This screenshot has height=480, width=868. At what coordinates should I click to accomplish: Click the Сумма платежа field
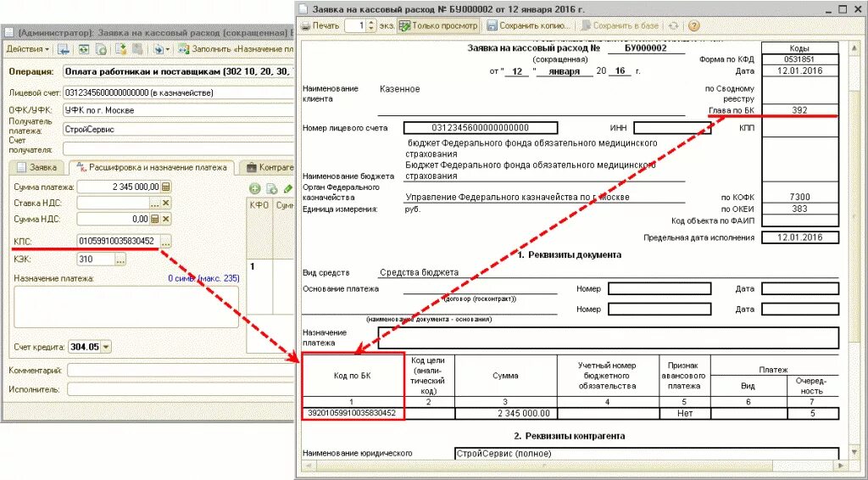point(119,187)
